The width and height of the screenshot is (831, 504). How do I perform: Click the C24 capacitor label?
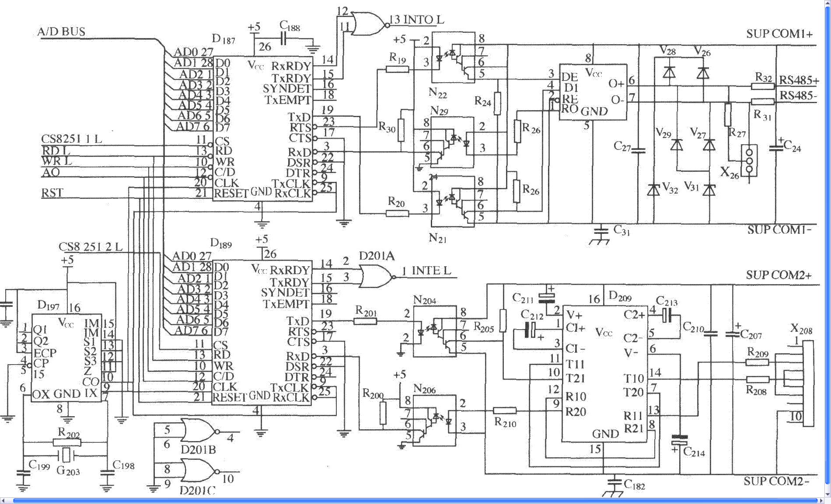point(792,146)
